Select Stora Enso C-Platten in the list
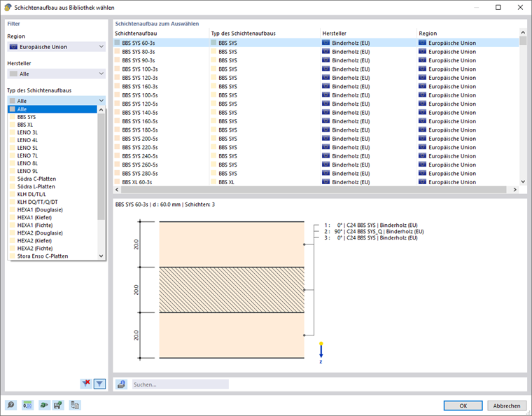The image size is (532, 416). pyautogui.click(x=52, y=256)
